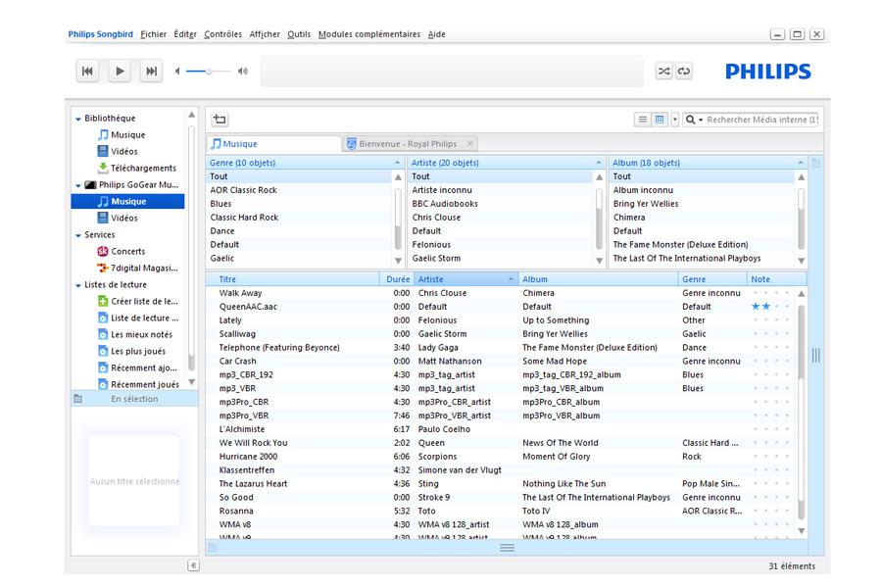Open the Aide menu

click(436, 34)
